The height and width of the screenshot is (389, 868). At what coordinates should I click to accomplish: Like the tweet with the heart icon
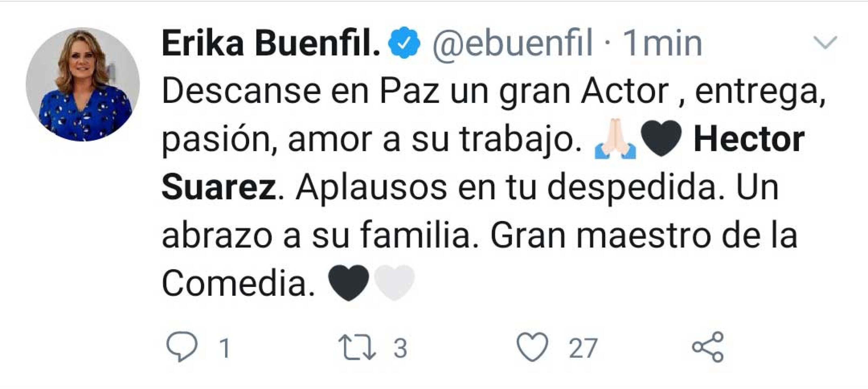click(532, 347)
